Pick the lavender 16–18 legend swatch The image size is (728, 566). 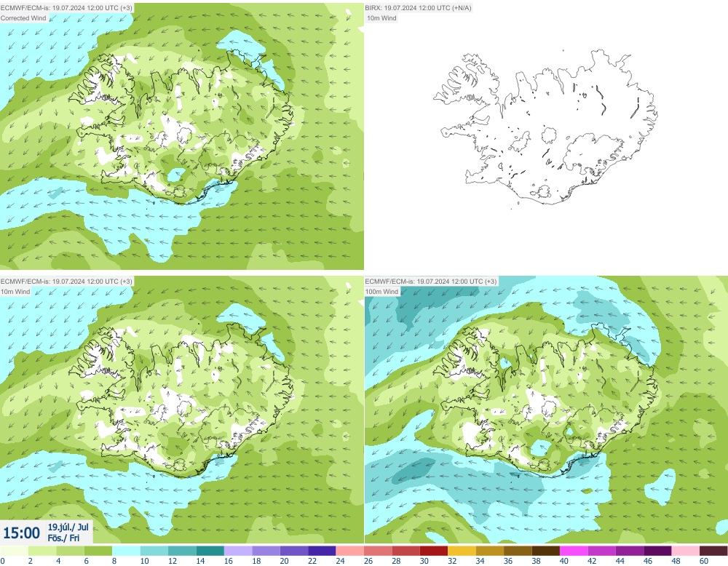tap(238, 551)
